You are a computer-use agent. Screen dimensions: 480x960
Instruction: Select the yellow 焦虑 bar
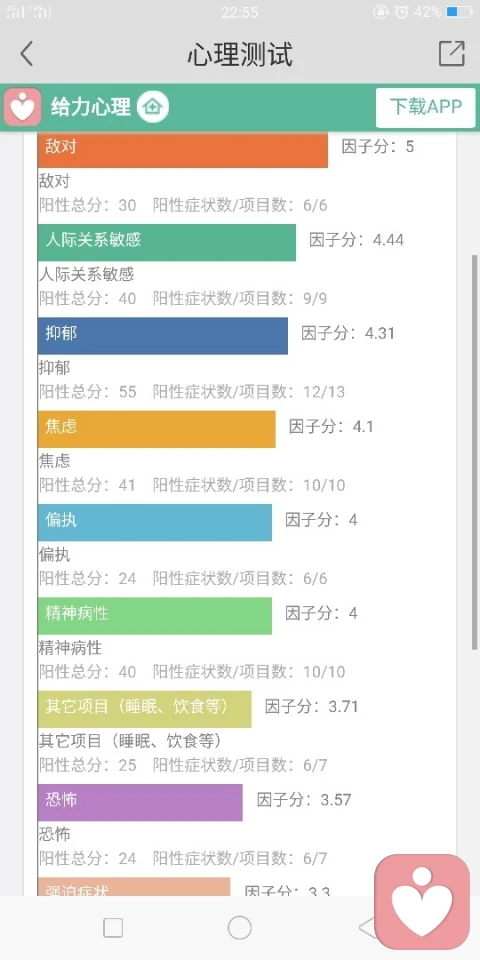click(157, 429)
